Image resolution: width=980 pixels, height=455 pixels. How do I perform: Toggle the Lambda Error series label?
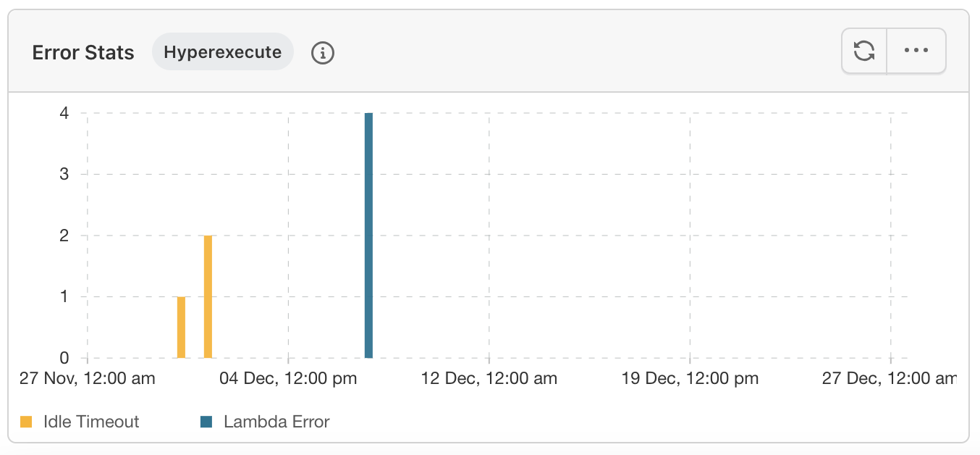276,422
